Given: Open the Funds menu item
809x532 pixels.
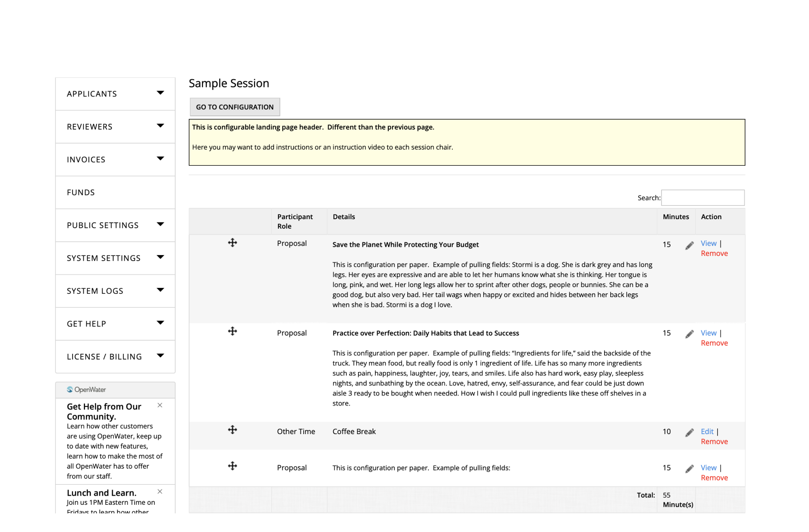Looking at the screenshot, I should coord(81,192).
